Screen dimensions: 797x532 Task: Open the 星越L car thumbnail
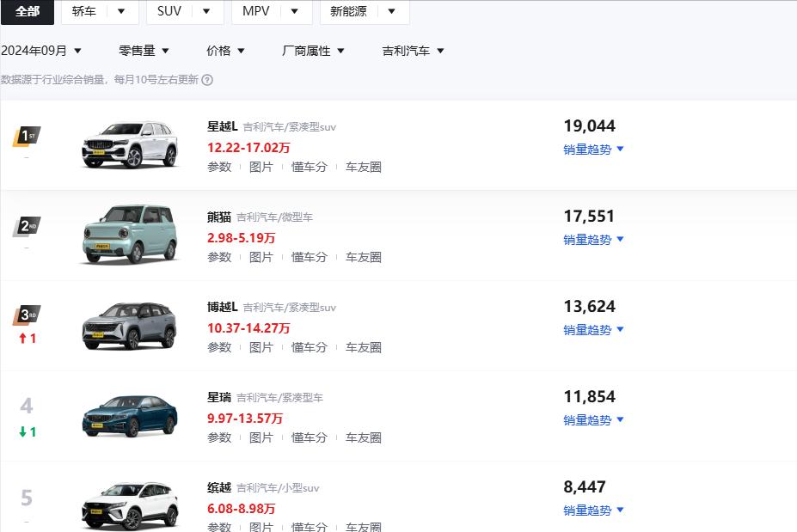point(130,144)
